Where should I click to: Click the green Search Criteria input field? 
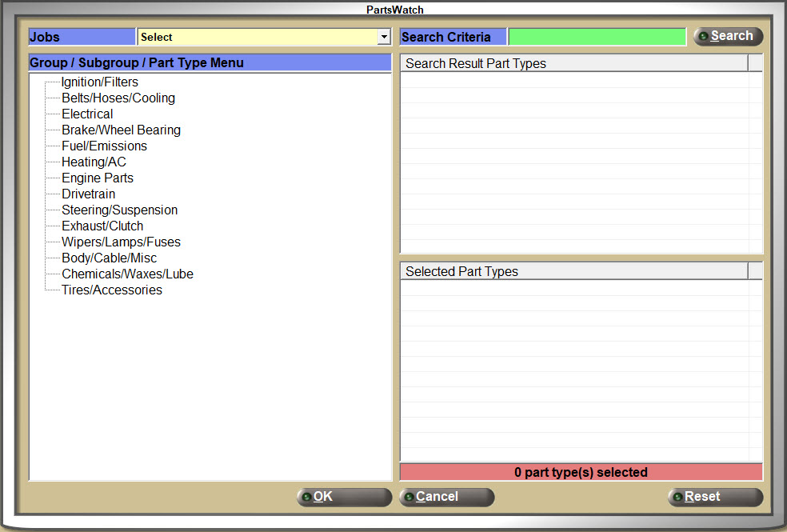pos(597,37)
